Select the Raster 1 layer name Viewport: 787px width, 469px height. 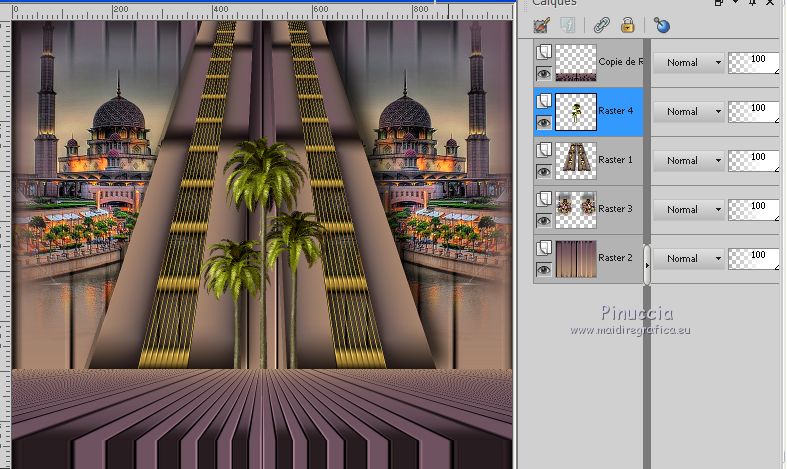point(615,160)
